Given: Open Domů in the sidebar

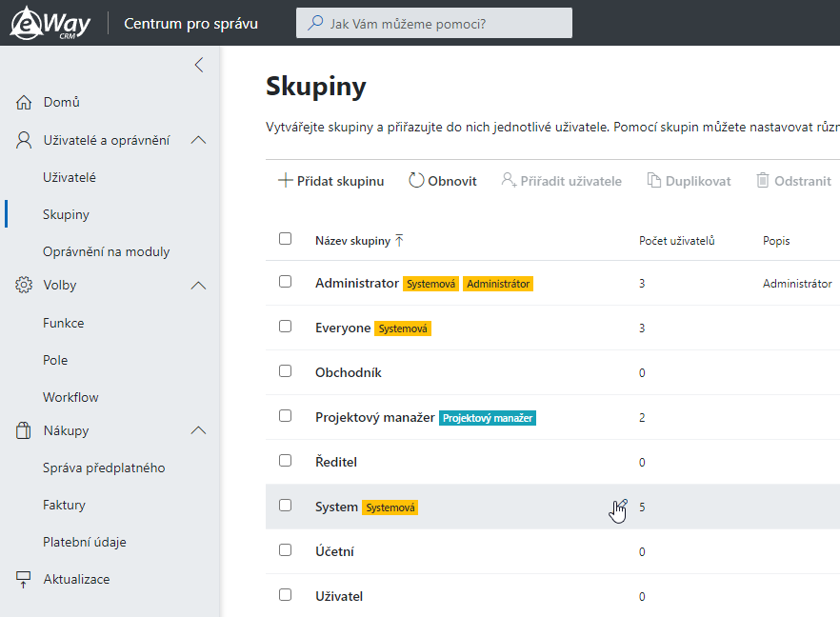Looking at the screenshot, I should pos(62,102).
